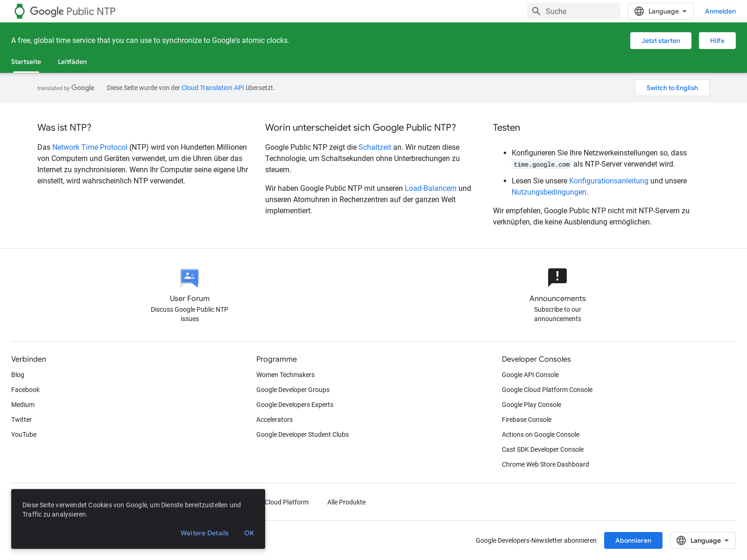Screen dimensions: 747x560
Task: Open the Announcements alert icon
Action: pos(557,278)
